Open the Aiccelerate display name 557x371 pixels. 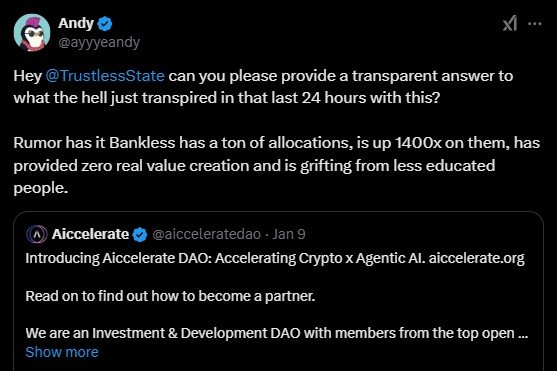90,234
